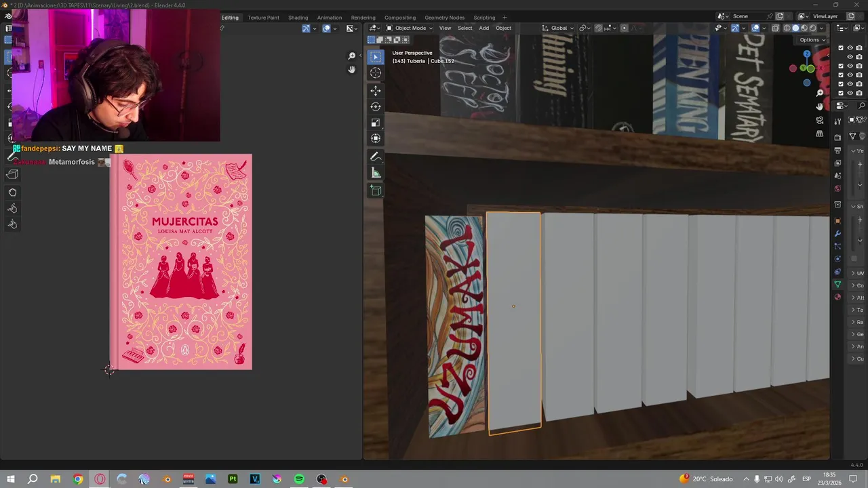The image size is (868, 488).
Task: Open Chrome from the taskbar
Action: 78,479
